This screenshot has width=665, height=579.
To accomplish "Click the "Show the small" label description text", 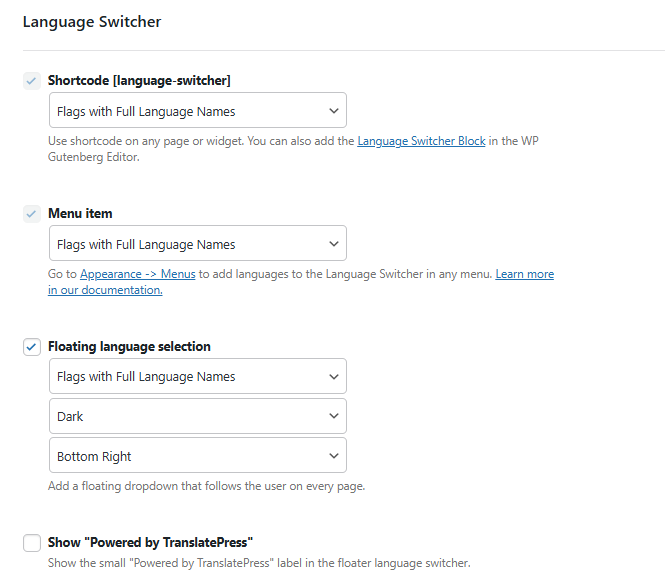I will [258, 563].
